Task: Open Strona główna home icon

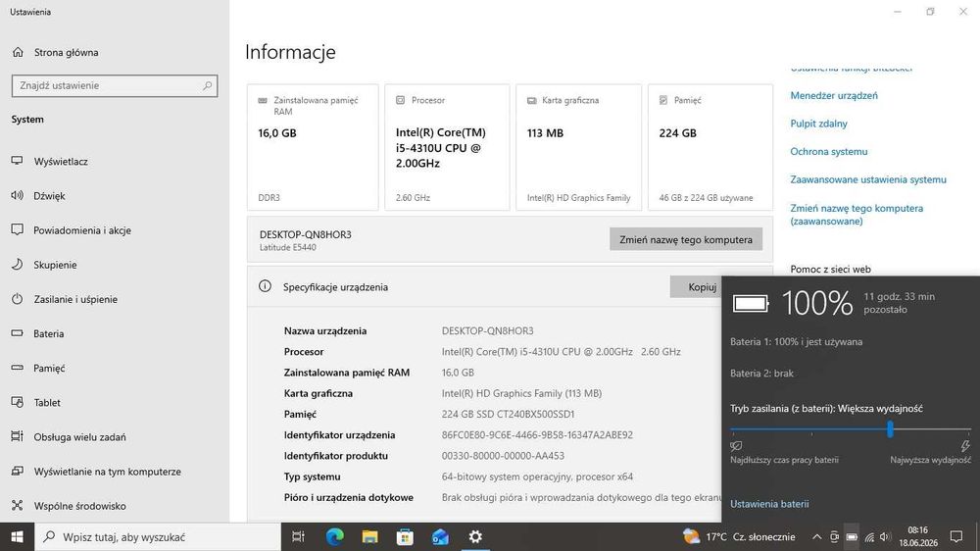Action: [x=18, y=53]
